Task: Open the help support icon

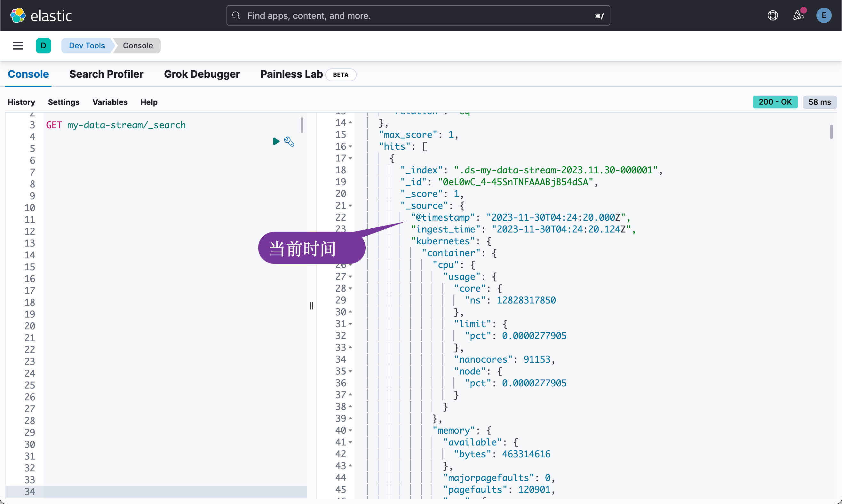Action: (772, 15)
